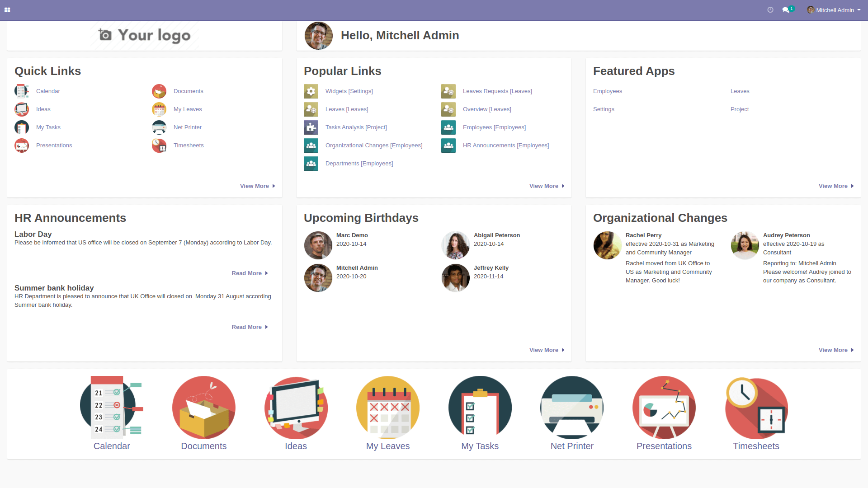
Task: Click the Your logo placeholder image
Action: [145, 35]
